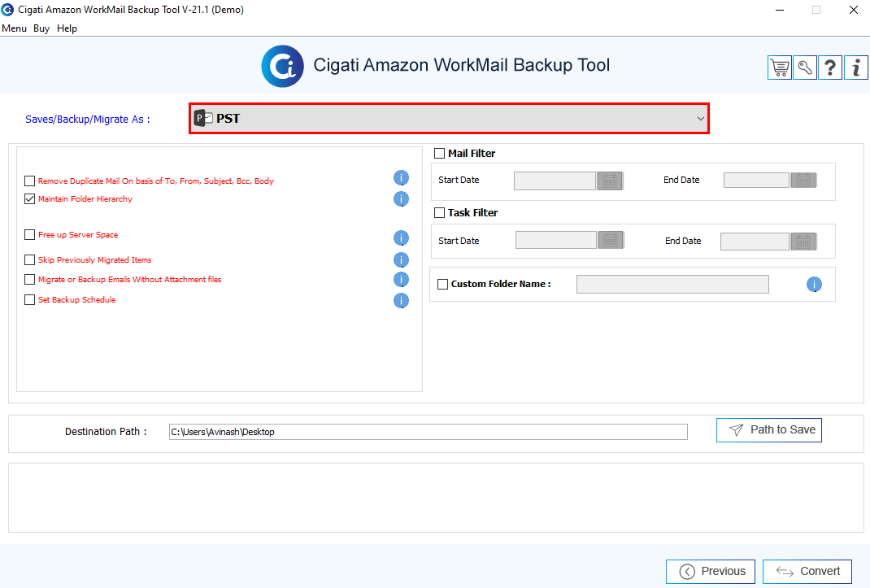Screen dimensions: 870x588
Task: Enable the Mail Filter checkbox
Action: click(x=439, y=153)
